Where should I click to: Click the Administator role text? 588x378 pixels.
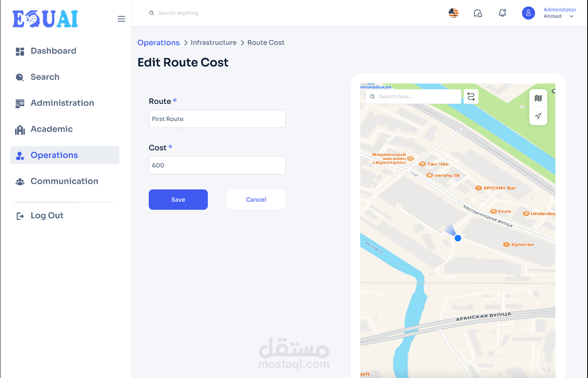pyautogui.click(x=560, y=10)
